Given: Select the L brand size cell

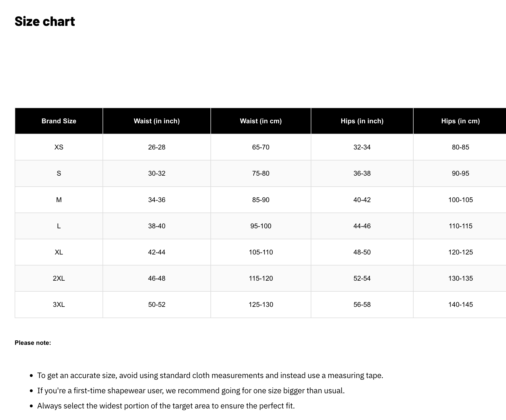Looking at the screenshot, I should point(59,226).
